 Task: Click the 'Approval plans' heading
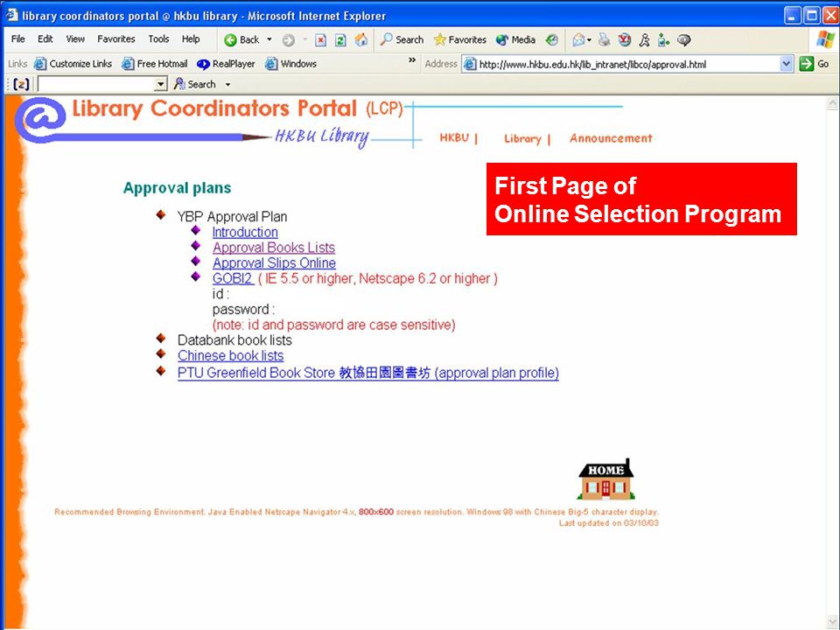click(177, 188)
